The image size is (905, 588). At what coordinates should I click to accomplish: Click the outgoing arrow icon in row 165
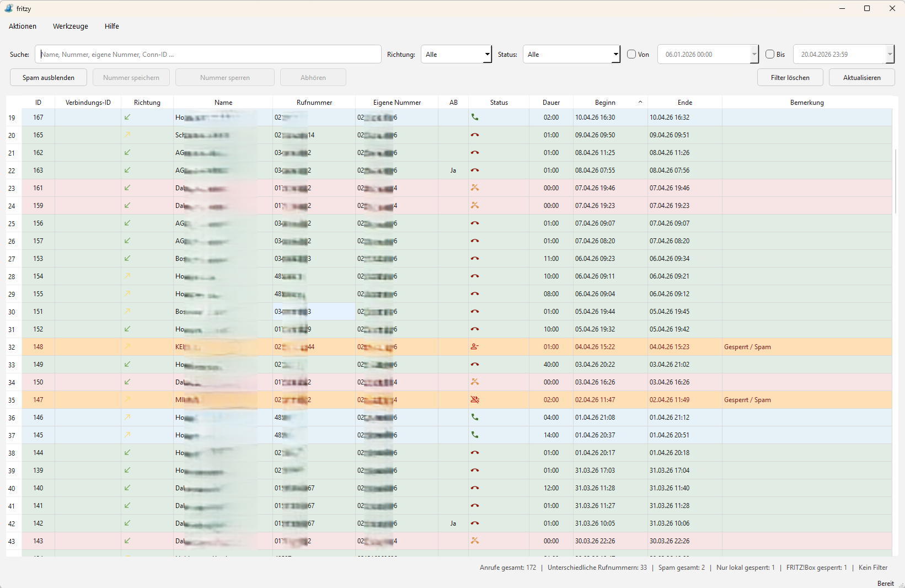127,135
